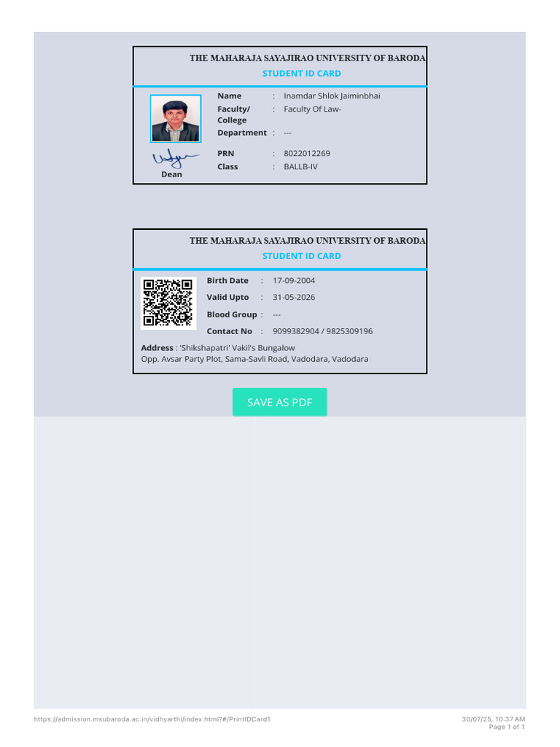Click the BALLB-IV class value
560x747 pixels.
[x=300, y=166]
